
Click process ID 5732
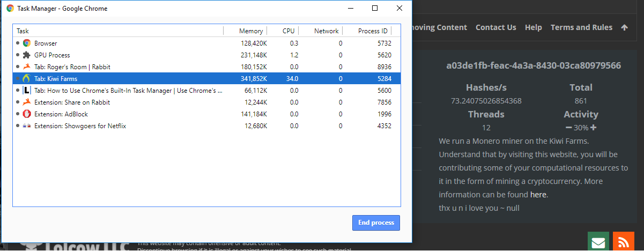coord(384,43)
